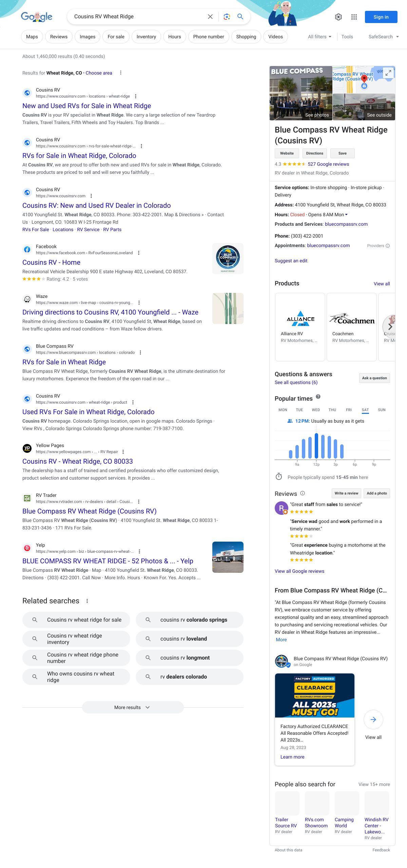Open the settings gear
The image size is (407, 868).
pos(338,17)
